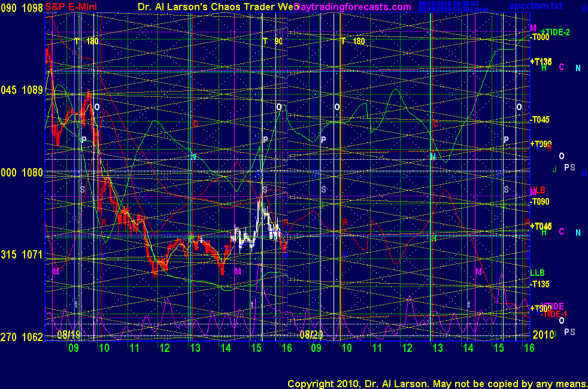The height and width of the screenshot is (389, 588).
Task: Click the green 'LLB' label
Action: [537, 273]
